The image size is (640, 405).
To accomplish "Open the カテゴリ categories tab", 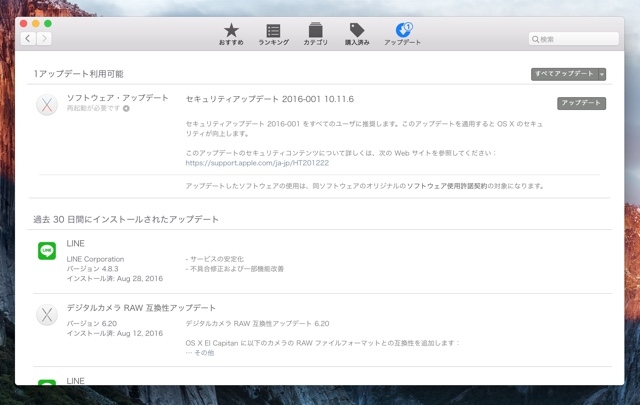I will pyautogui.click(x=316, y=34).
